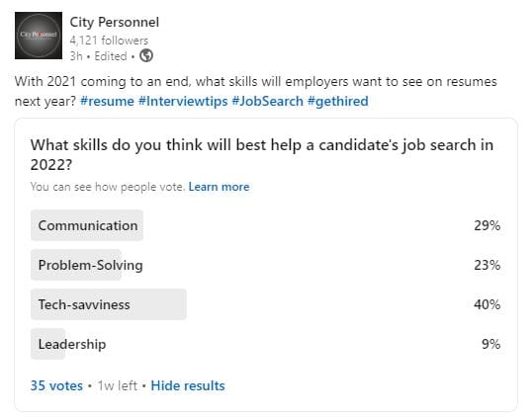
Task: Click the globe public visibility icon
Action: (146, 55)
